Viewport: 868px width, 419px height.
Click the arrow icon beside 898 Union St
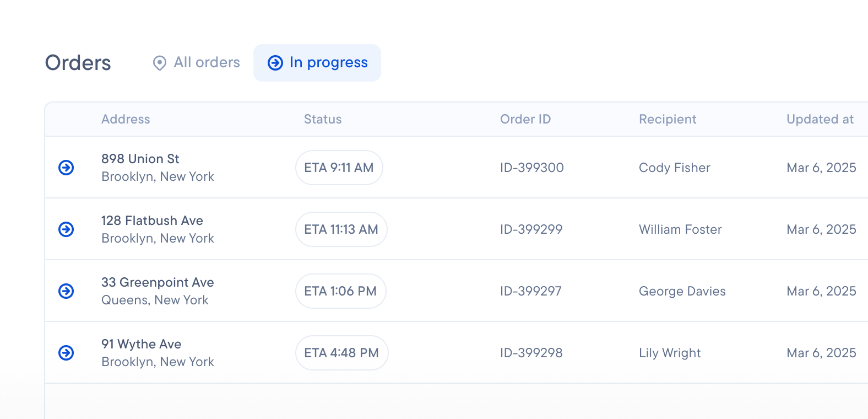click(66, 168)
